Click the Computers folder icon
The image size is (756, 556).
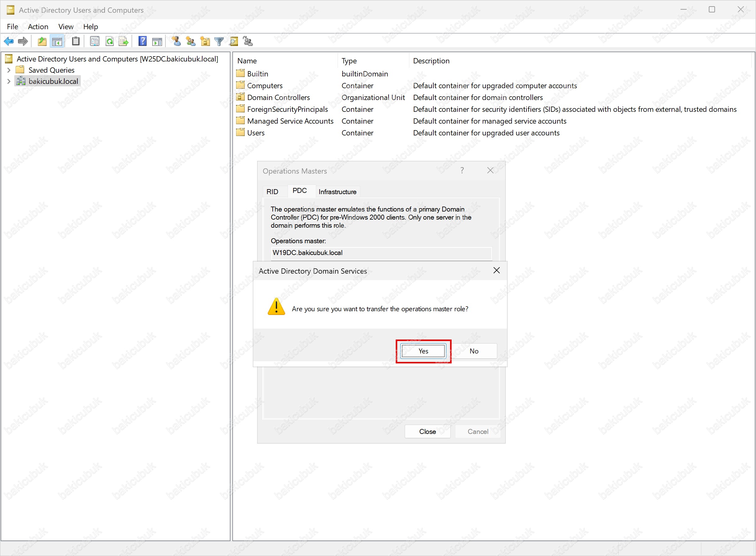pos(240,85)
